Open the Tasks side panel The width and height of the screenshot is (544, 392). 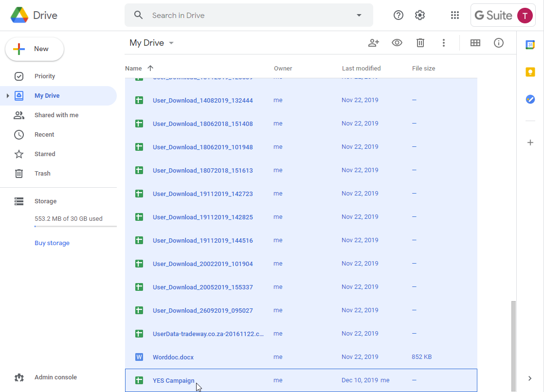click(530, 100)
